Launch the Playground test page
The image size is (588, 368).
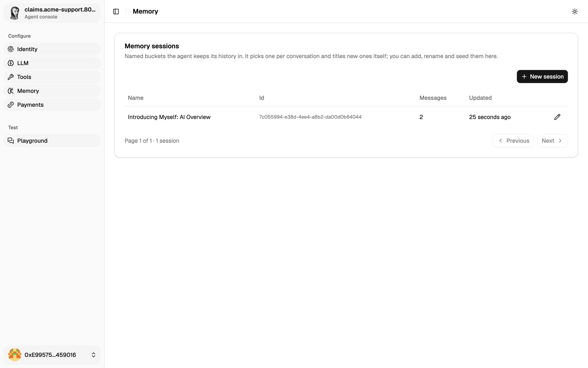click(52, 141)
